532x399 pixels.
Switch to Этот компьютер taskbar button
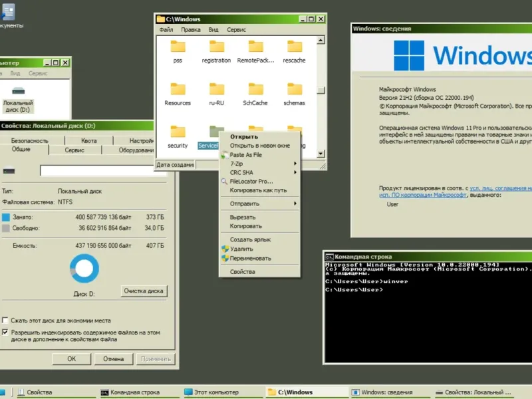click(x=223, y=392)
